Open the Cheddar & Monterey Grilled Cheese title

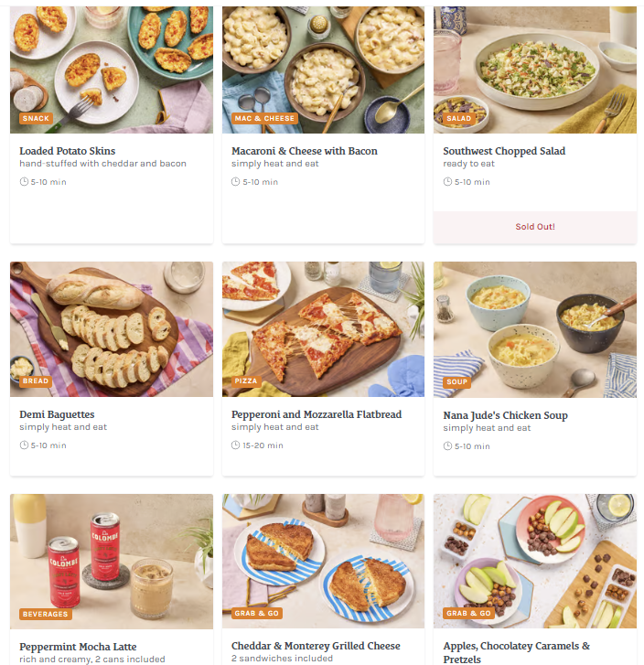point(316,646)
